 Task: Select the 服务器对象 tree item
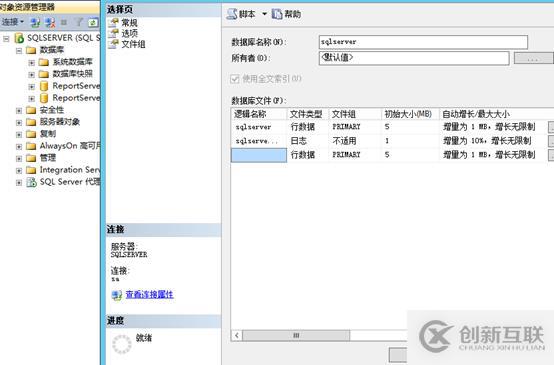[60, 122]
